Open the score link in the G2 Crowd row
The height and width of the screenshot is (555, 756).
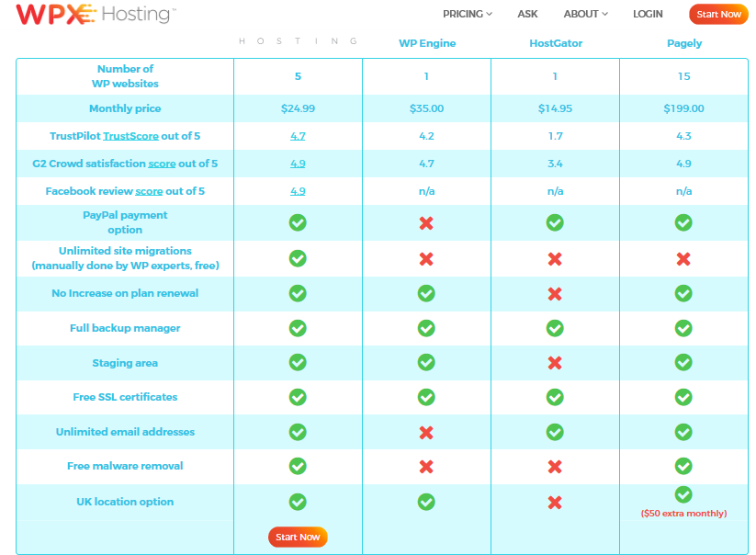[162, 164]
